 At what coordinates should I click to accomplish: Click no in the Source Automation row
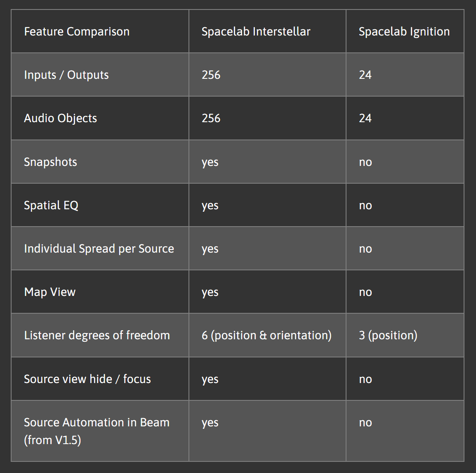(x=365, y=423)
